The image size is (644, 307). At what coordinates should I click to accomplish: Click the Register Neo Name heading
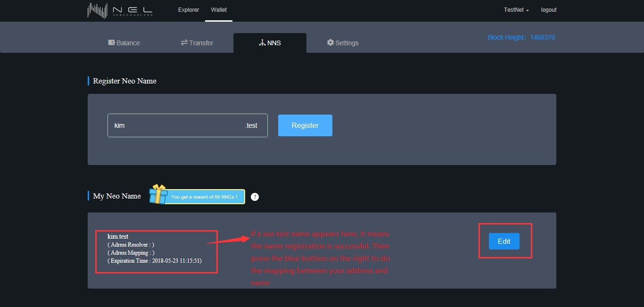point(125,81)
